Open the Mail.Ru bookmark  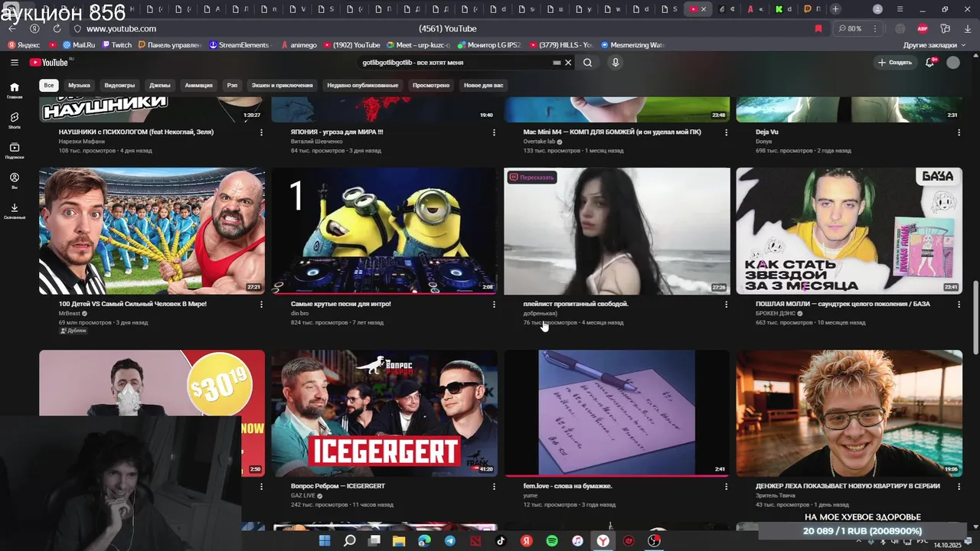(x=79, y=45)
